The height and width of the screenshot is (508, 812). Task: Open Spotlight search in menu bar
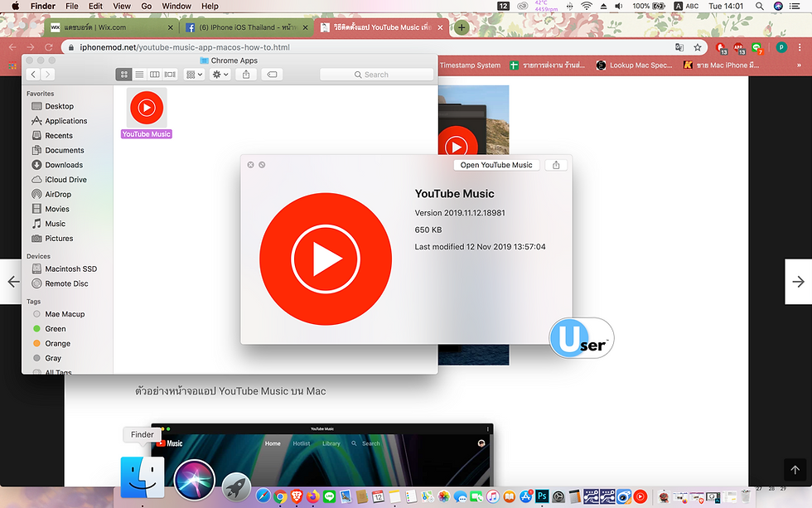[x=759, y=6]
